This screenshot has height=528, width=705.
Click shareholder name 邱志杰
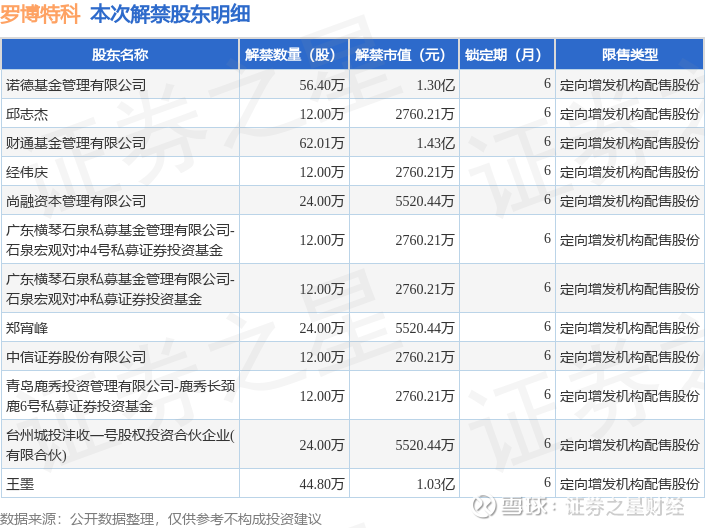pos(27,114)
